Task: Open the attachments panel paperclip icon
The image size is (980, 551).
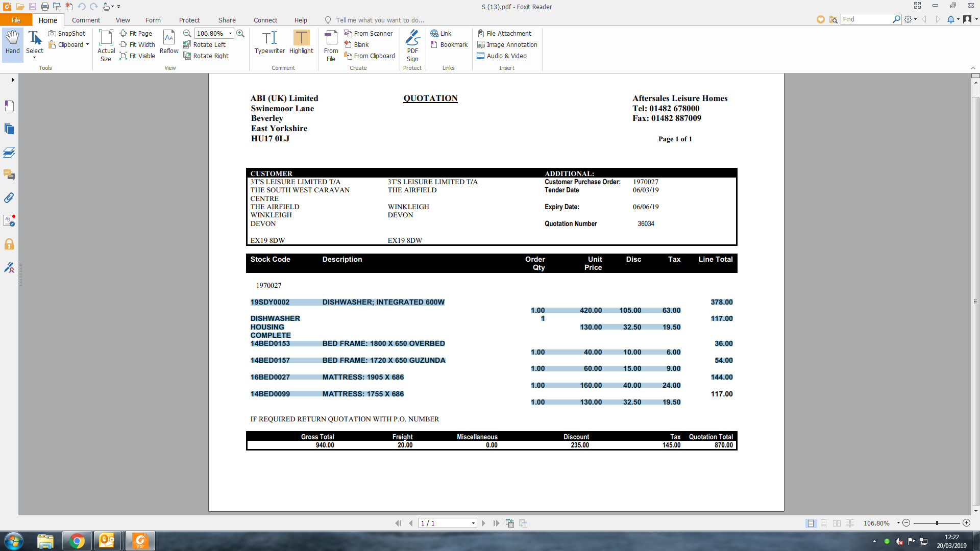Action: click(9, 198)
